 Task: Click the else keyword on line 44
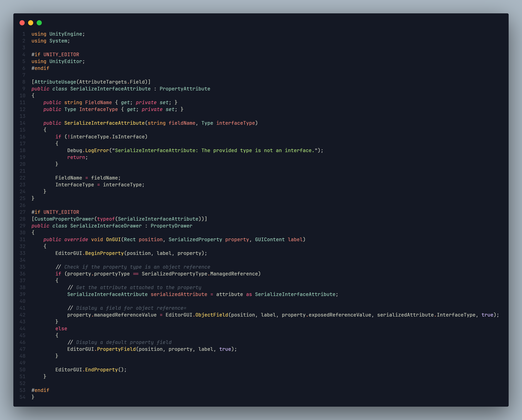[x=61, y=328]
